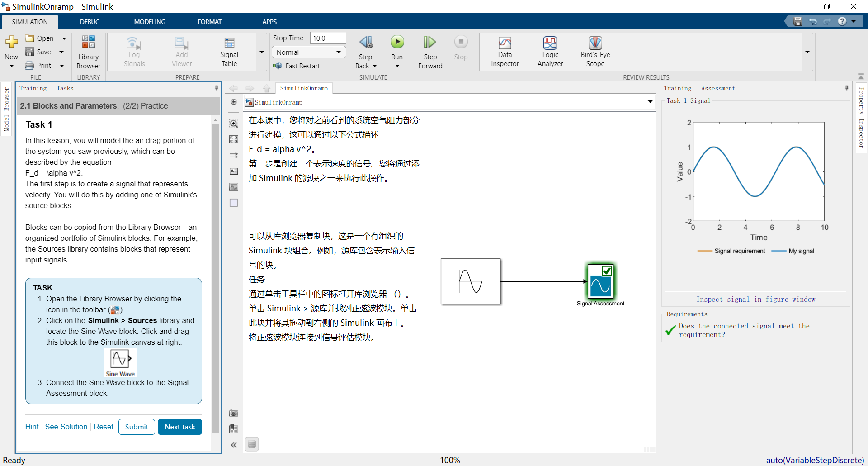The image size is (868, 466).
Task: Click the Submit button
Action: [x=136, y=427]
